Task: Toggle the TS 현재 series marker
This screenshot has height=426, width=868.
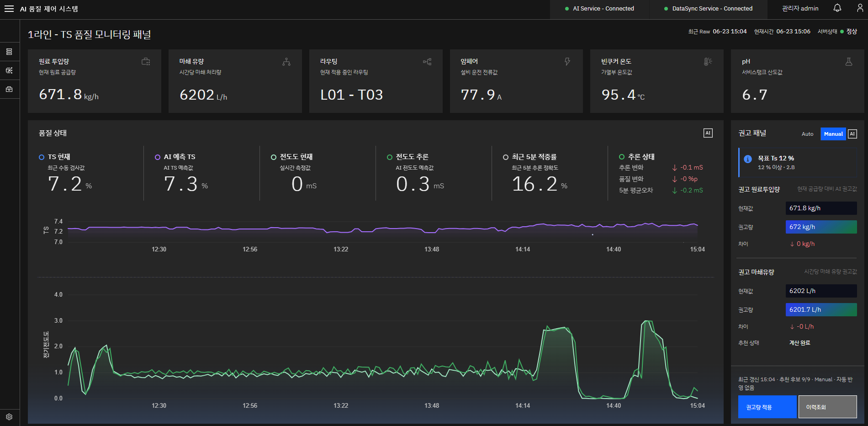Action: (42, 157)
